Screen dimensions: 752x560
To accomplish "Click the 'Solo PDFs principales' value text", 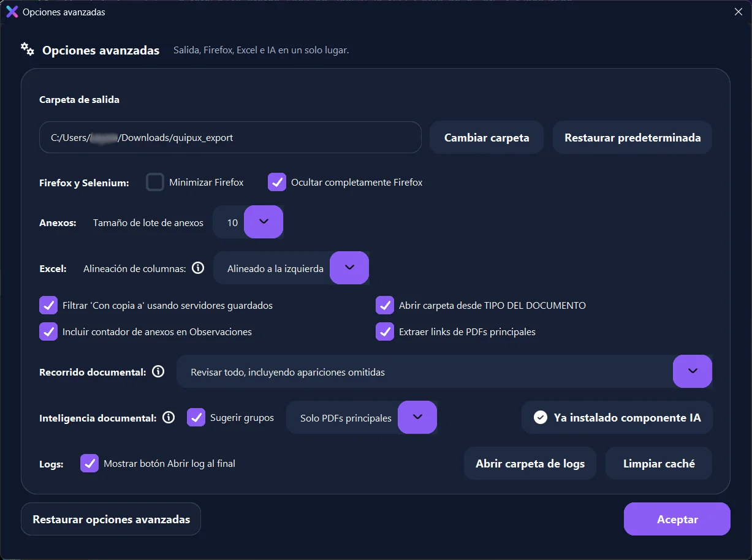I will 346,418.
